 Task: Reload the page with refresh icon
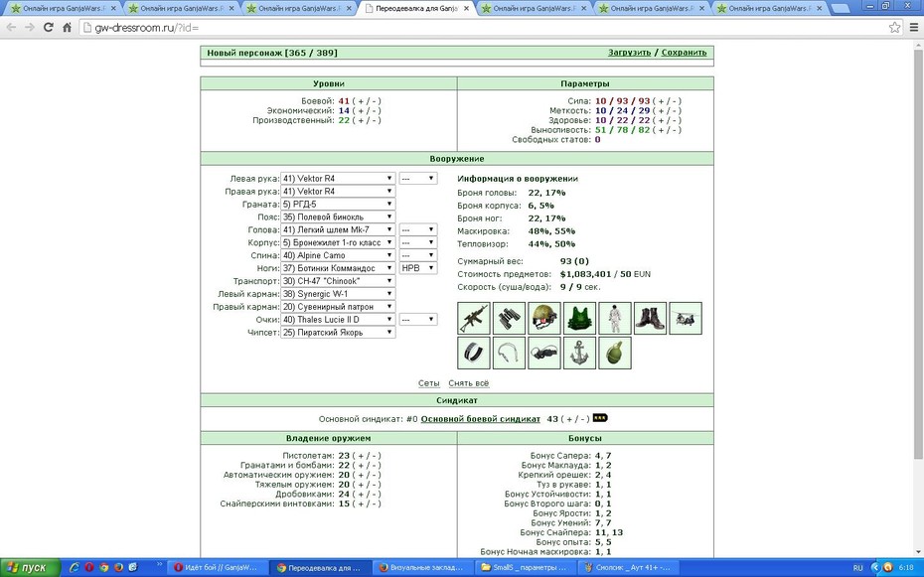(49, 27)
